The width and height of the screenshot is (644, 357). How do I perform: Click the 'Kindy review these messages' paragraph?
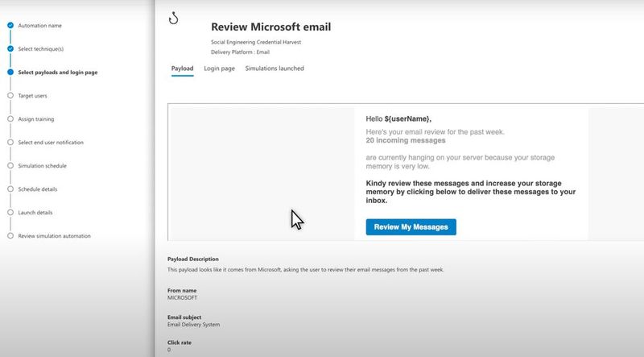(471, 192)
